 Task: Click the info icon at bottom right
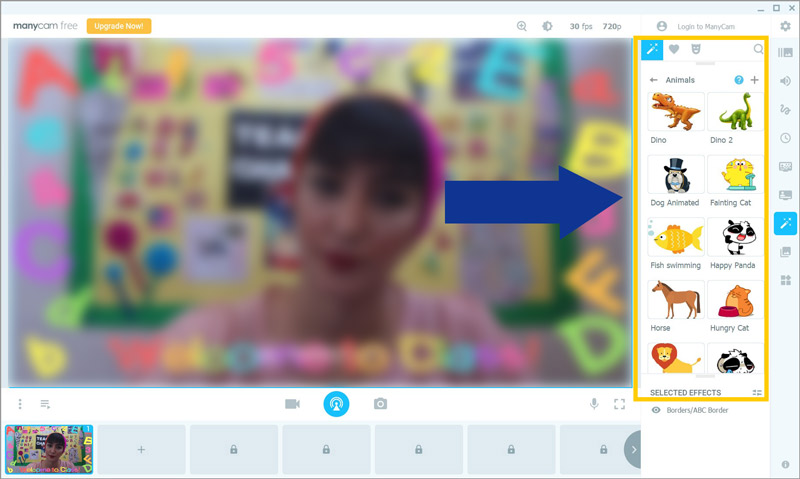(x=785, y=464)
